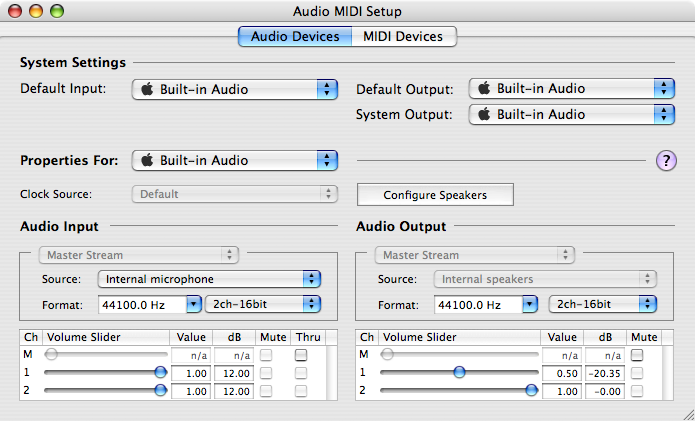Choose input Source Internal microphone dropdown
Screen dimensions: 695x421
[x=209, y=279]
